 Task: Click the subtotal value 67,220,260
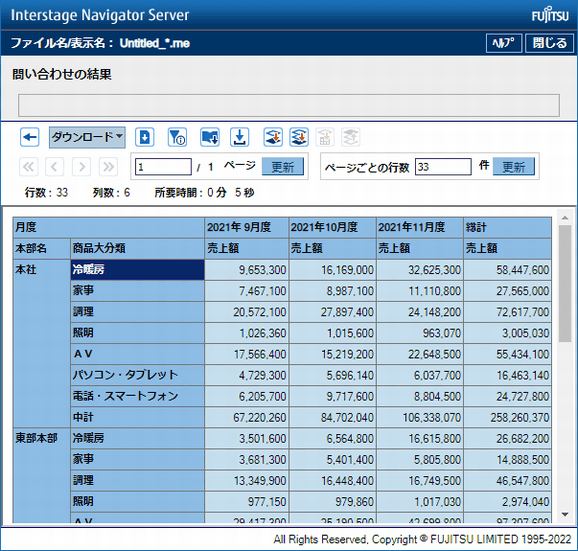click(x=247, y=417)
